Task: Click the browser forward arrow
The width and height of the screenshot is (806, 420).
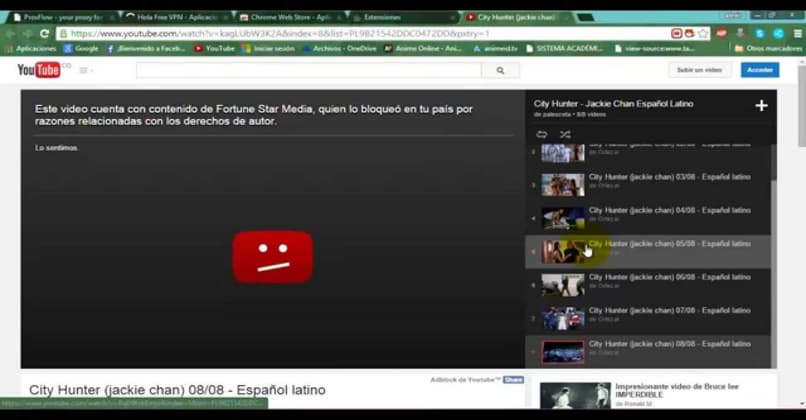Action: point(27,33)
